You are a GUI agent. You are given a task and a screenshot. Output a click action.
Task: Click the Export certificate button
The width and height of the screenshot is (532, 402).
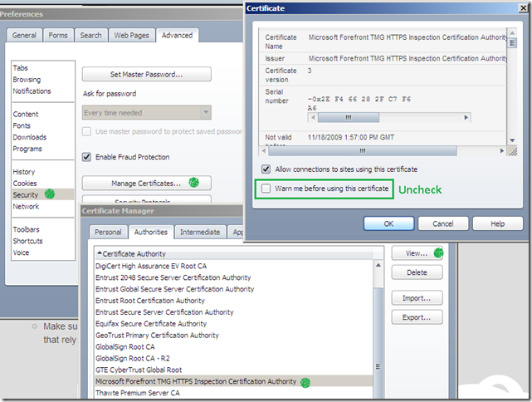[x=417, y=317]
